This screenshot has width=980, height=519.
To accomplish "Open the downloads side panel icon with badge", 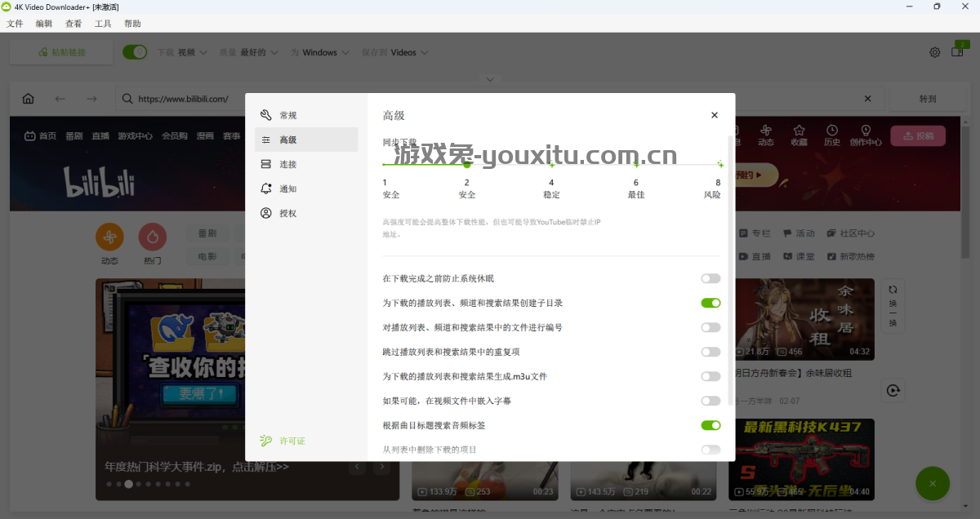I will tap(958, 51).
